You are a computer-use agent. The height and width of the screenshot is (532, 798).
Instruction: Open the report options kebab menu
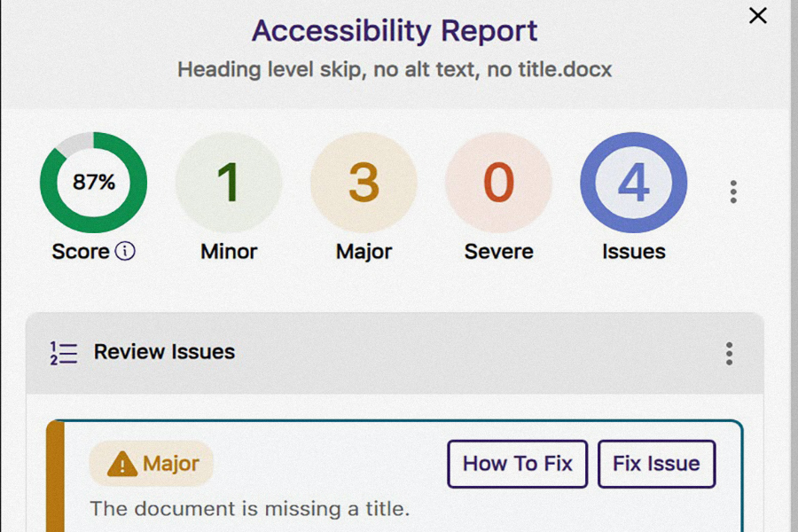click(733, 191)
